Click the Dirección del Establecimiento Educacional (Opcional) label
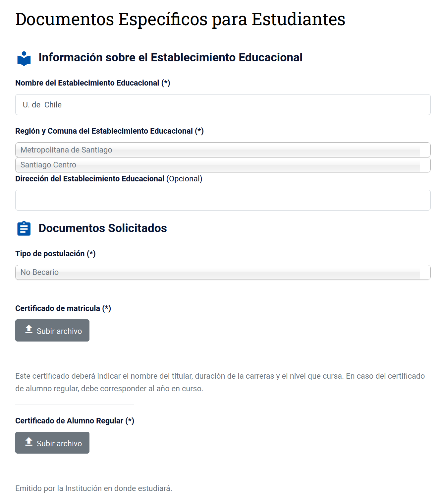The image size is (442, 504). tap(109, 179)
